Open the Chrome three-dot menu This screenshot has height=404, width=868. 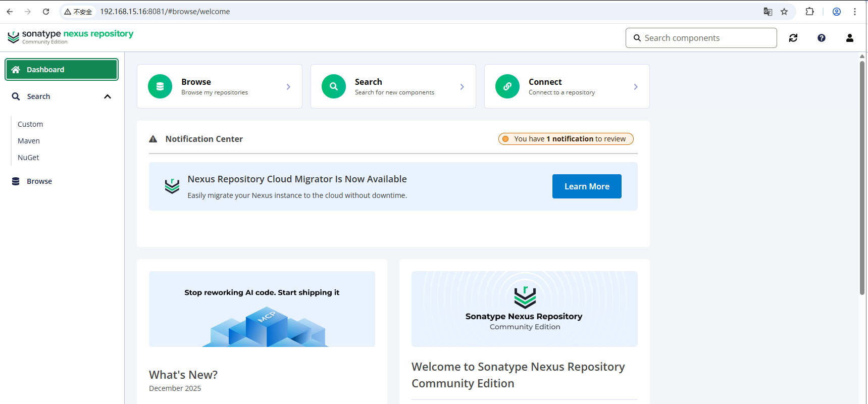[855, 12]
